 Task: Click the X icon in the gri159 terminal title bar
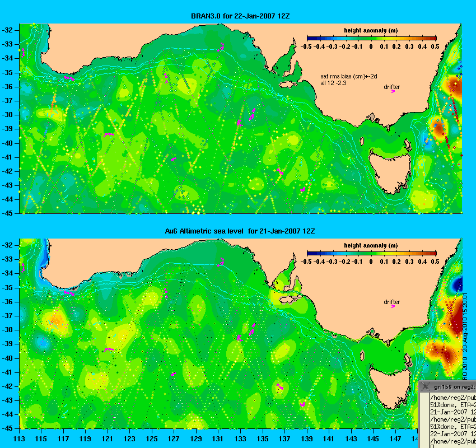[x=426, y=386]
